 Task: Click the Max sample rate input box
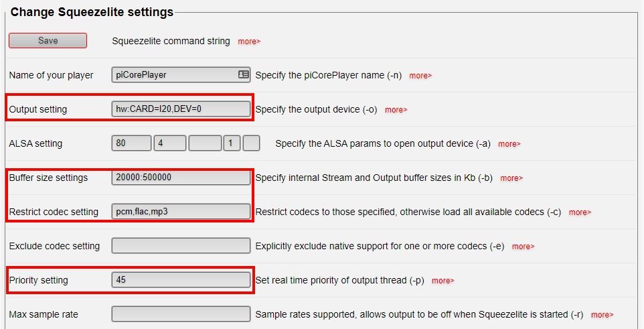click(x=181, y=314)
